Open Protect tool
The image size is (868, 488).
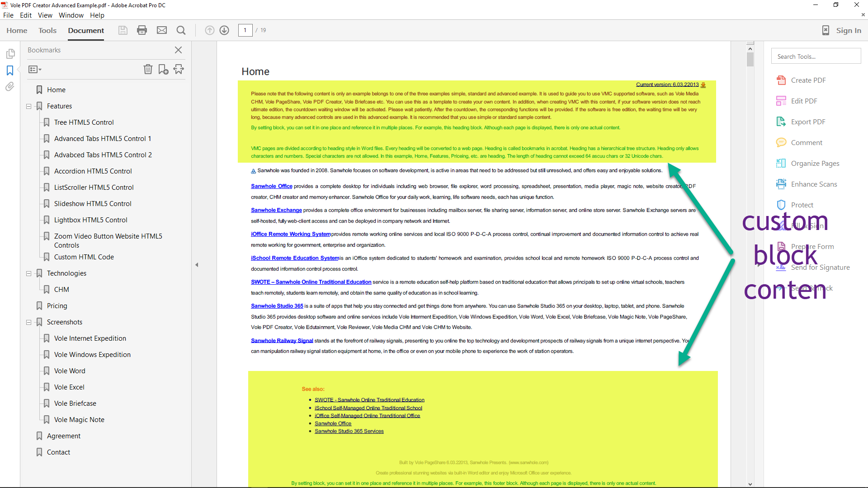click(x=795, y=205)
